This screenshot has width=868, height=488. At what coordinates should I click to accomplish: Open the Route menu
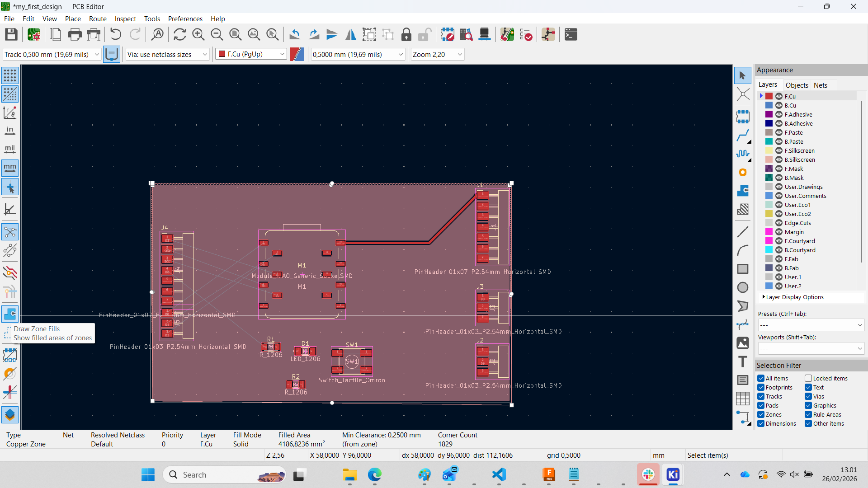coord(97,19)
